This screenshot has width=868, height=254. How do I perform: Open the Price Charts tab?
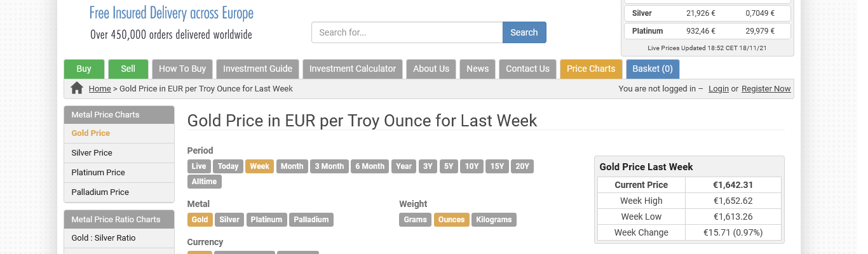coord(590,69)
